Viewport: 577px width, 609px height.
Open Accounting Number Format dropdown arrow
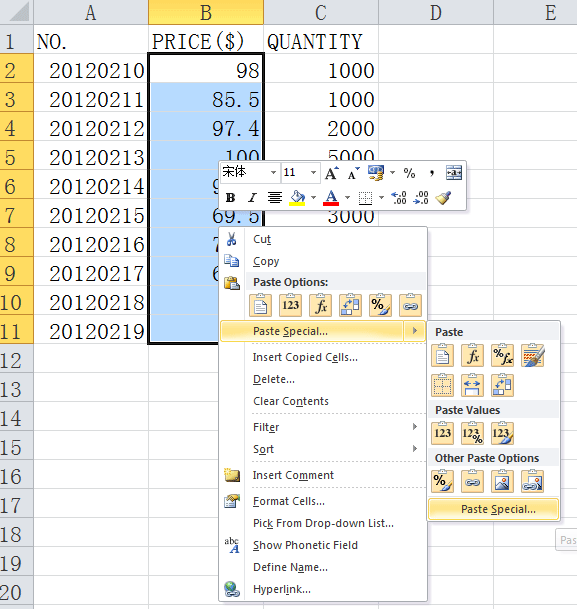point(393,172)
